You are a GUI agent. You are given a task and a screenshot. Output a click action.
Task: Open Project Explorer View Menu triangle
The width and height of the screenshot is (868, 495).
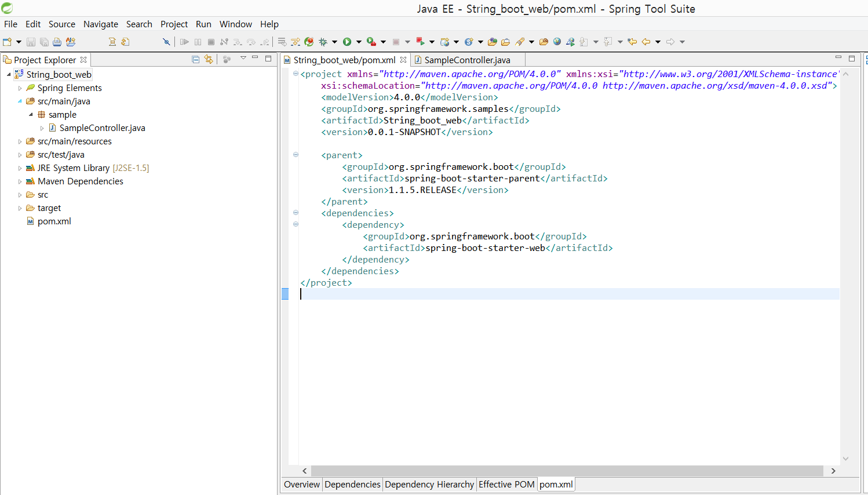(243, 58)
